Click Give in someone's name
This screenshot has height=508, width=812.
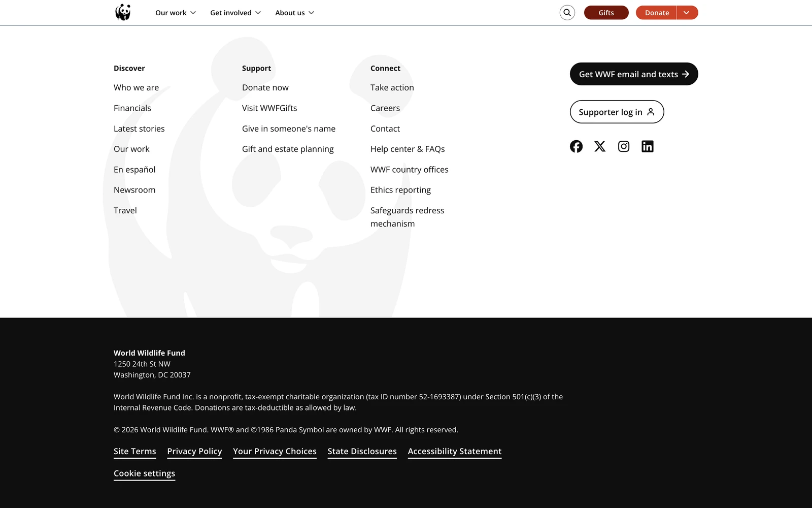tap(289, 129)
